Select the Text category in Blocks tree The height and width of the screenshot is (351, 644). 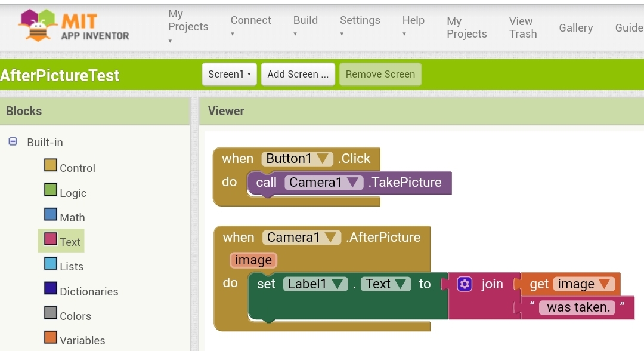coord(70,242)
